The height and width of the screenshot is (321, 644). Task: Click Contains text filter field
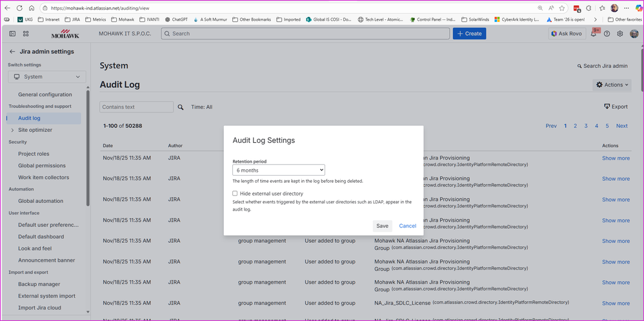pos(136,107)
